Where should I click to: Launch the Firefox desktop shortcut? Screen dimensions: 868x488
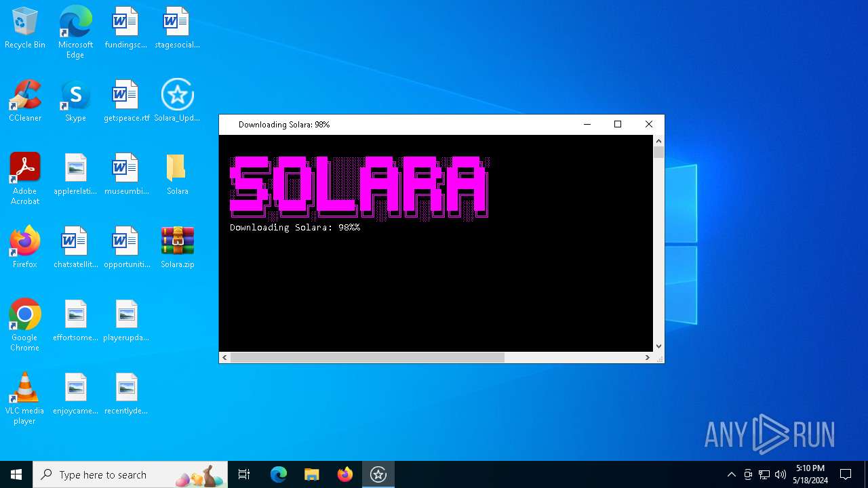(25, 248)
